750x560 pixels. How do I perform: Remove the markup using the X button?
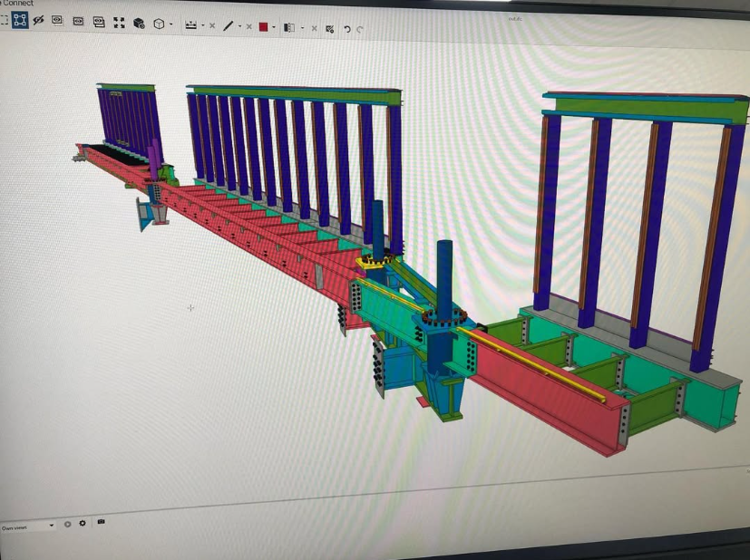point(248,25)
